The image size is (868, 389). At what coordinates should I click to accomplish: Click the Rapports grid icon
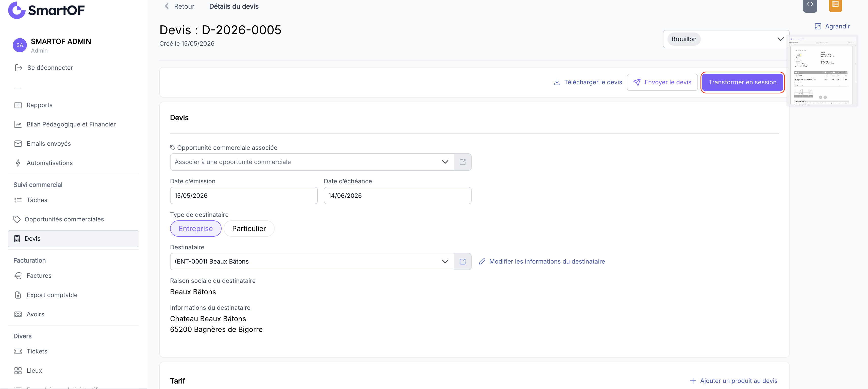pos(18,105)
